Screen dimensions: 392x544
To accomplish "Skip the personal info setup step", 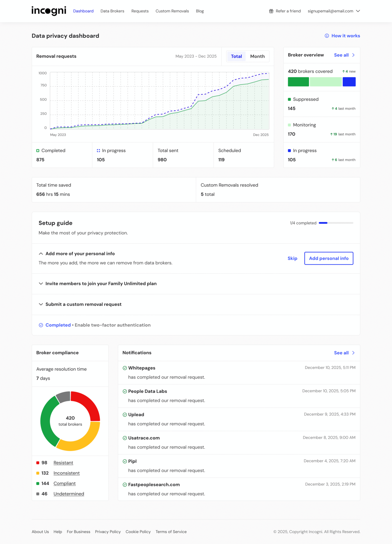I will pos(292,258).
